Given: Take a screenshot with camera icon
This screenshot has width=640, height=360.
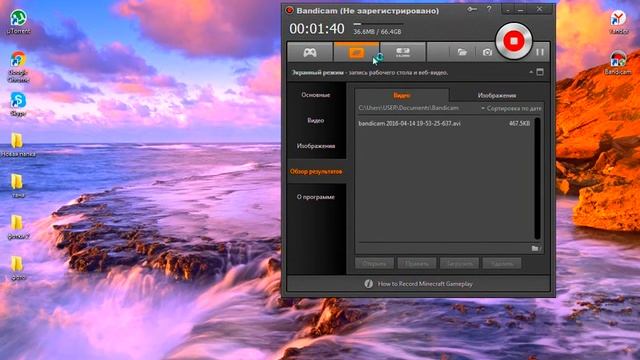Looking at the screenshot, I should 487,52.
